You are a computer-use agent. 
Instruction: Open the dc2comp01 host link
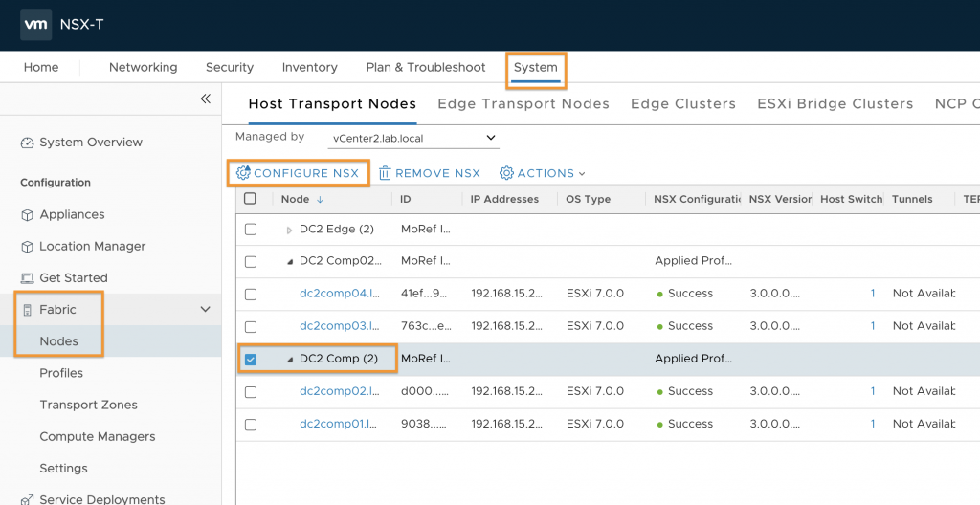tap(338, 424)
